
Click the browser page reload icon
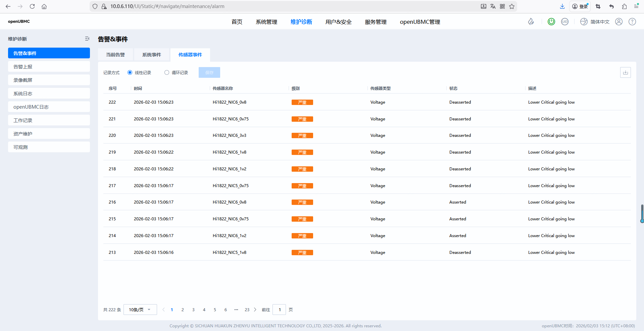[32, 6]
